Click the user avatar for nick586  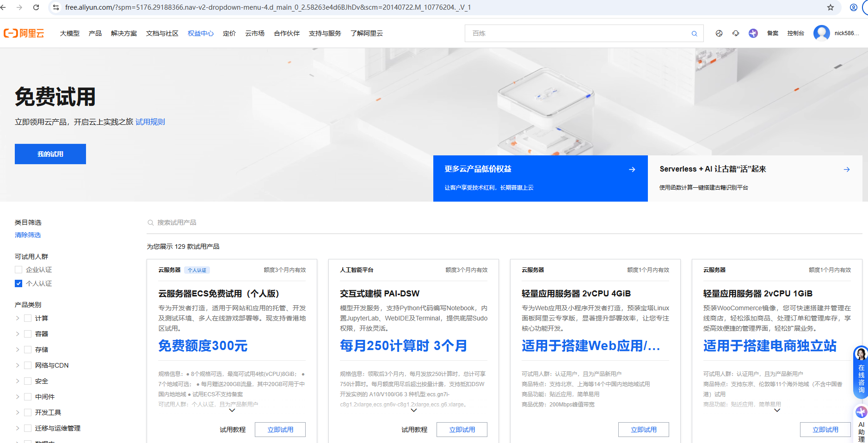821,33
